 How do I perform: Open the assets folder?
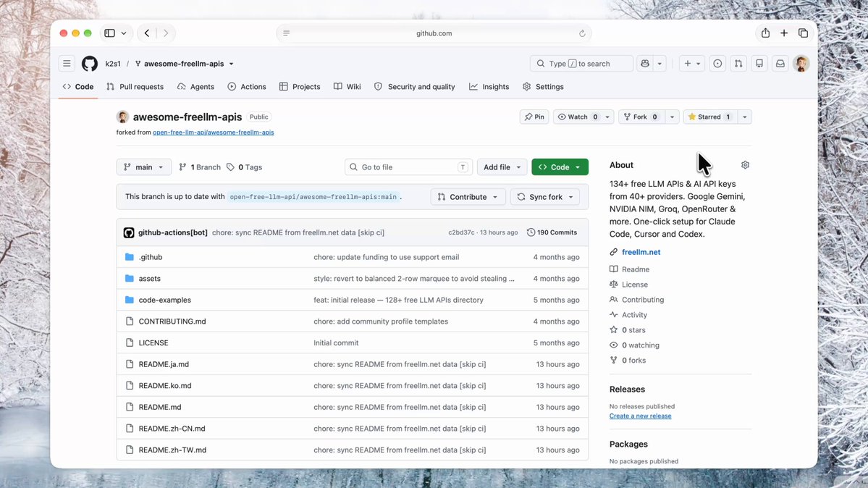coord(149,279)
